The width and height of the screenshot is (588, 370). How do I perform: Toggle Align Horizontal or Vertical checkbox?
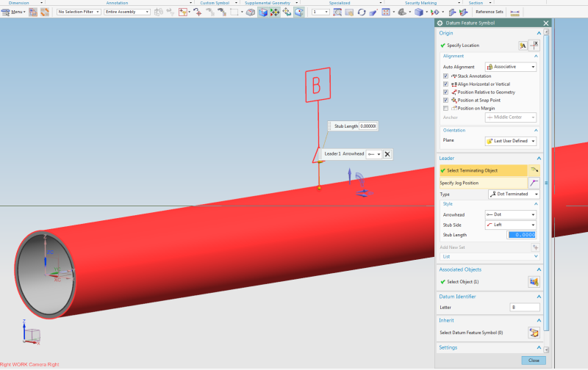pyautogui.click(x=445, y=84)
